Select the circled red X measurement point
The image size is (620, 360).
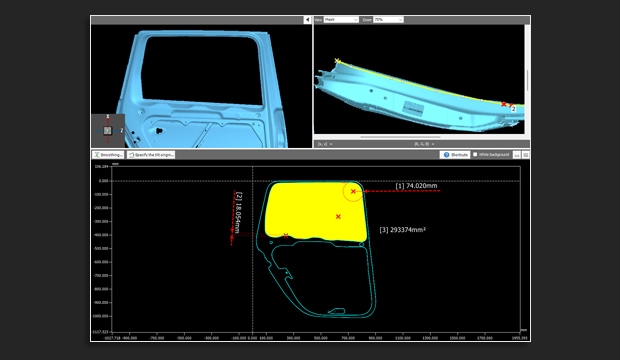tap(353, 191)
